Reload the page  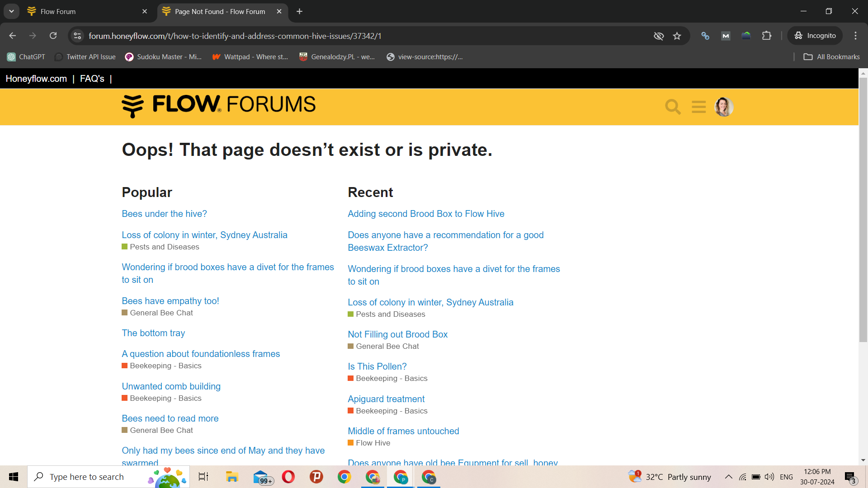53,36
